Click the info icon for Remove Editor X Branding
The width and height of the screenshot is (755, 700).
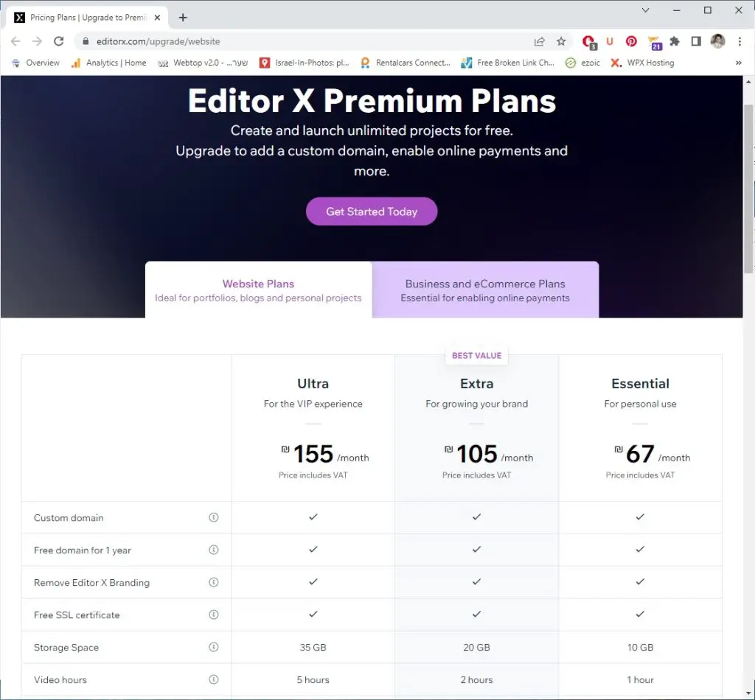(x=213, y=582)
